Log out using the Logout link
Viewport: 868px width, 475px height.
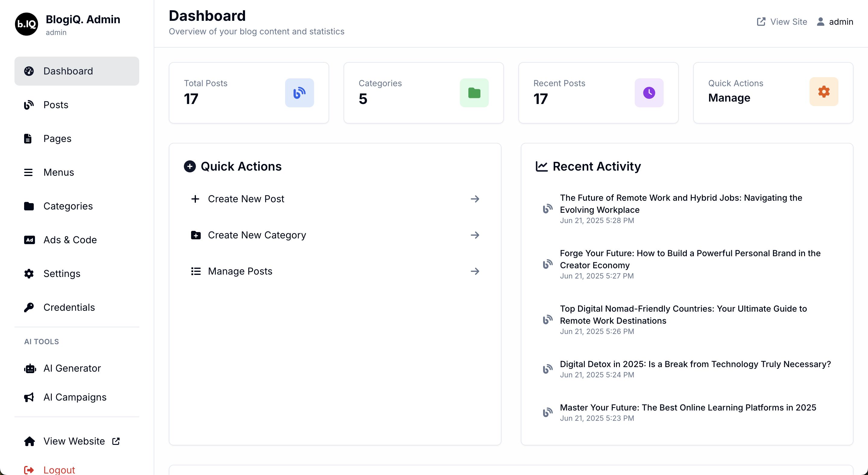click(59, 470)
